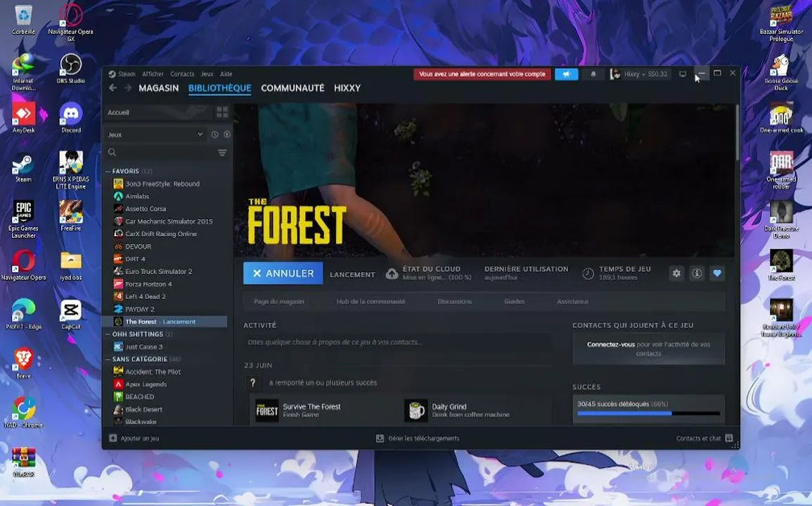Open the Steam announcements megaphone button
Screen dimensions: 812x506
click(x=567, y=74)
